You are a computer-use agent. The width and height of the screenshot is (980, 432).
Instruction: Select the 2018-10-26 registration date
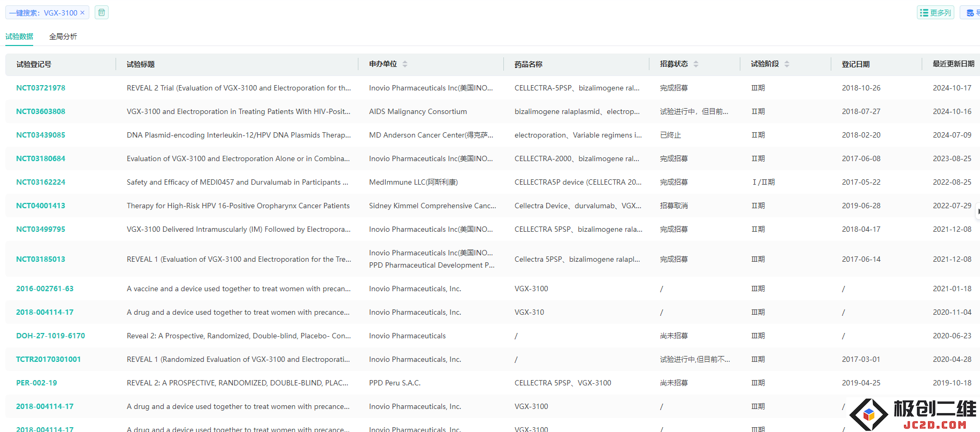click(x=861, y=88)
